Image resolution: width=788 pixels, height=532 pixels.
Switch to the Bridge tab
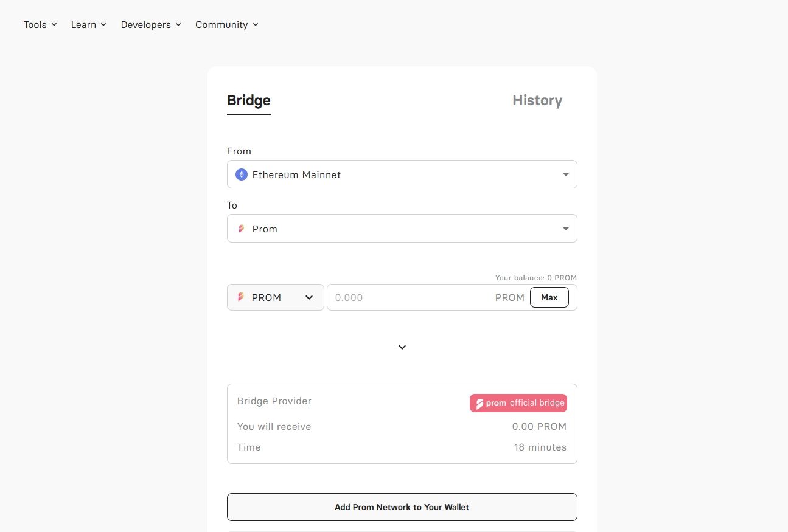[x=249, y=101]
